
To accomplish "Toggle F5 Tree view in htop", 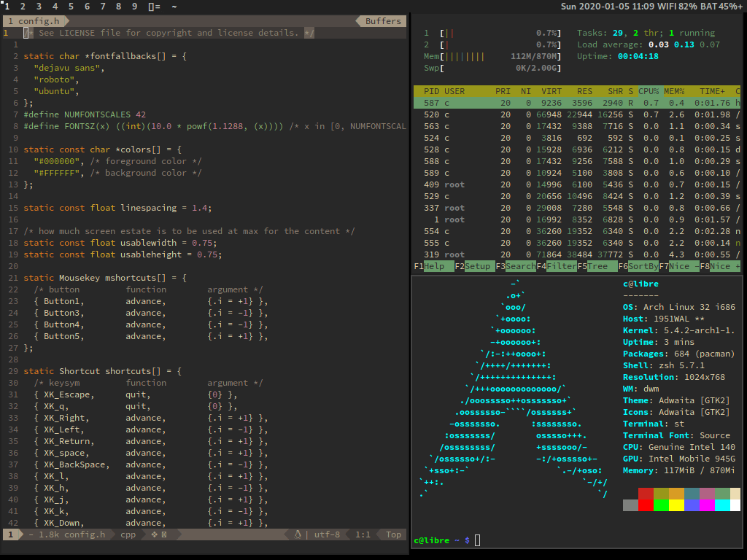I will click(597, 266).
